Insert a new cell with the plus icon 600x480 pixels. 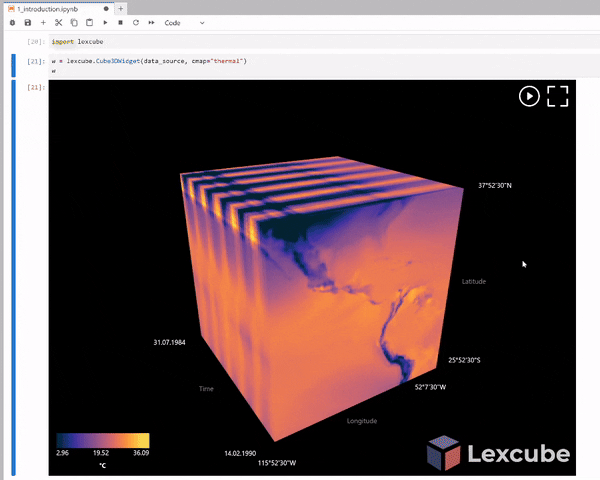tap(43, 23)
